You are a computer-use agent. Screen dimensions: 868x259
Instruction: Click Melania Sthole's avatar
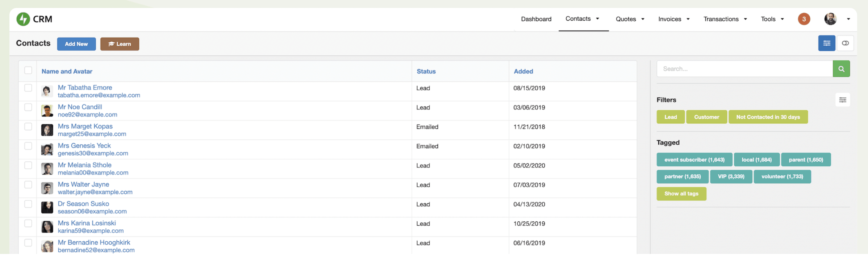(47, 169)
